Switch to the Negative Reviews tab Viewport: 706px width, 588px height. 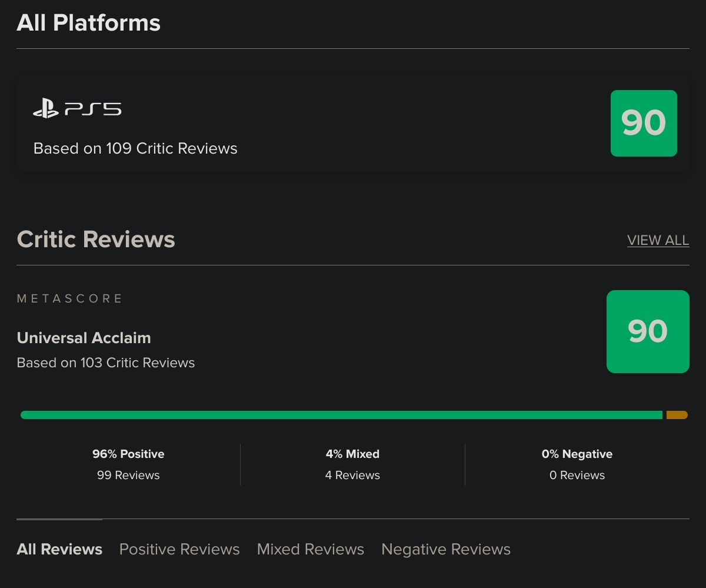pos(446,549)
